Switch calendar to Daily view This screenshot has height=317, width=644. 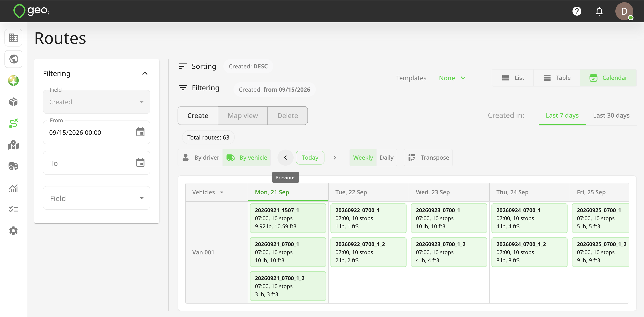pos(386,158)
